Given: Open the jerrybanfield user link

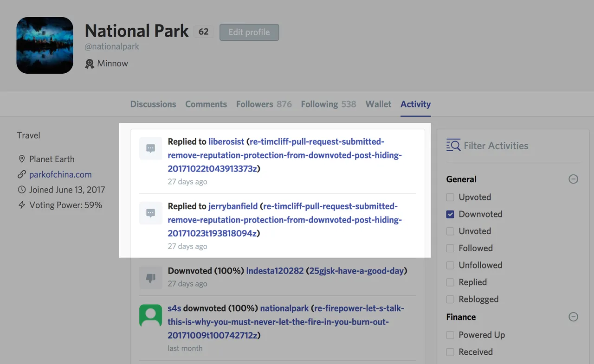Looking at the screenshot, I should click(233, 206).
